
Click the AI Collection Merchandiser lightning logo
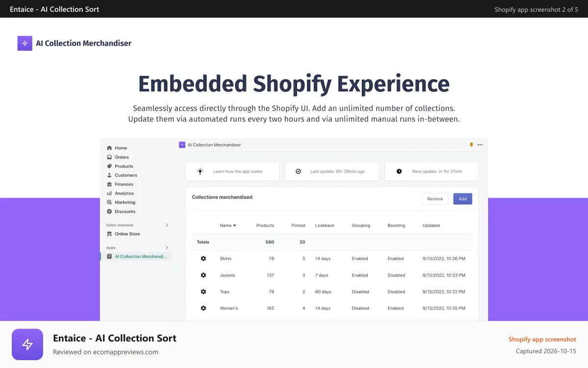[25, 43]
